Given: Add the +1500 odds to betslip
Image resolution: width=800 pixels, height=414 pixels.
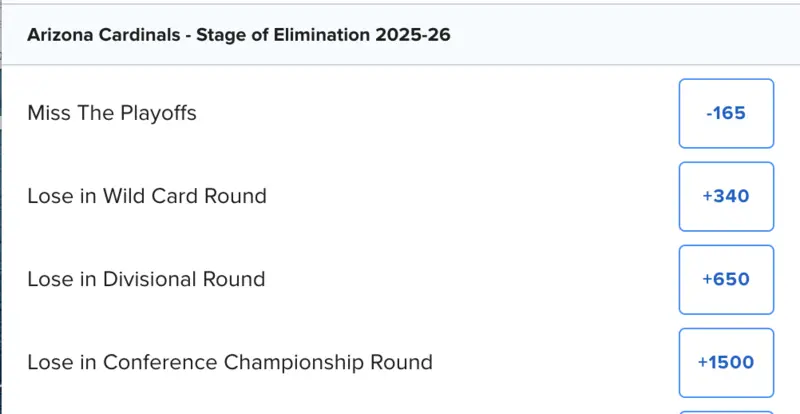Looking at the screenshot, I should click(x=726, y=362).
